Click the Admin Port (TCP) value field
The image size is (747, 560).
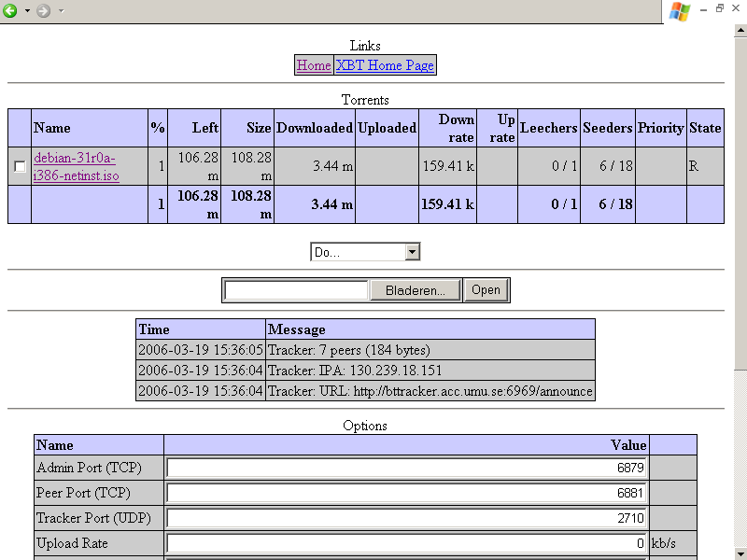406,468
